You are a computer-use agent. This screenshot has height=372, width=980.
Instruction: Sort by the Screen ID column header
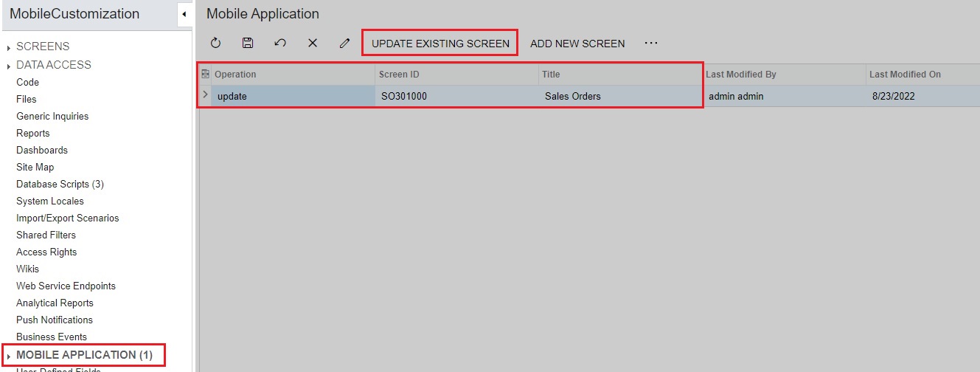[399, 75]
